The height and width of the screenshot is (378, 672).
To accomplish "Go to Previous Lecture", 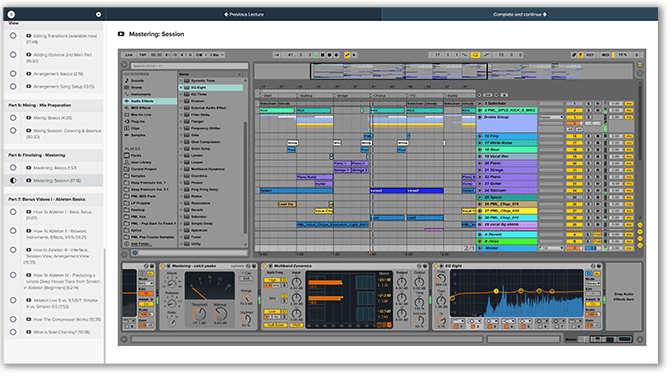I will click(244, 14).
